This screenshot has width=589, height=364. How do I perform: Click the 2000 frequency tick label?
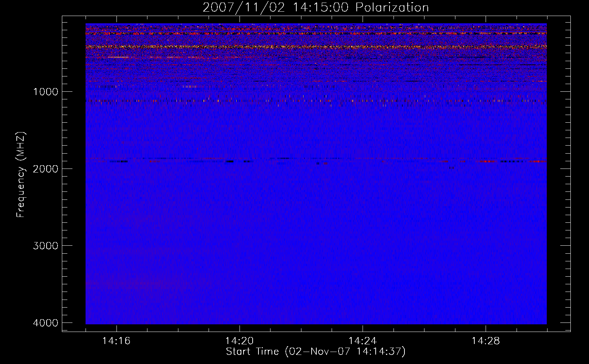46,169
